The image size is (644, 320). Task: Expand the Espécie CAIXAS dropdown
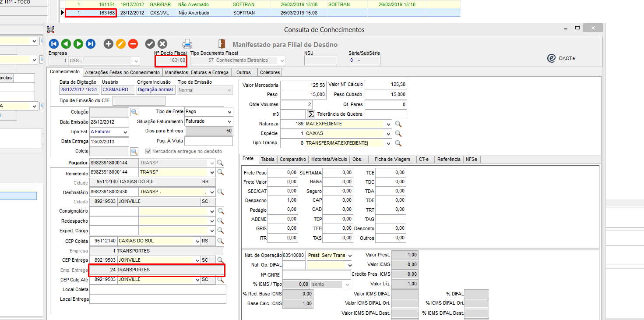(388, 134)
